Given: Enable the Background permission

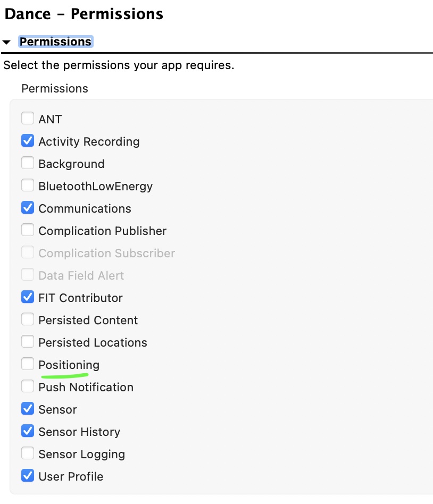Looking at the screenshot, I should 28,163.
